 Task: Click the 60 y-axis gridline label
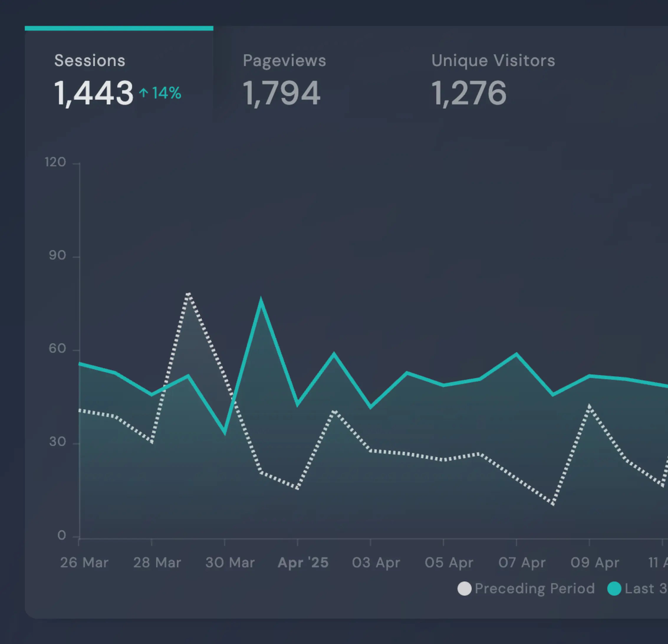click(x=57, y=349)
